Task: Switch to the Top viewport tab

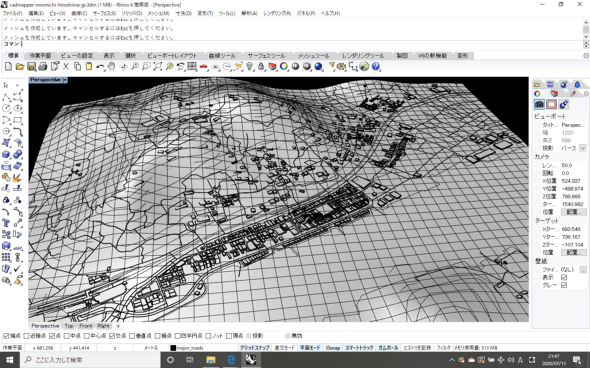Action: [x=69, y=326]
